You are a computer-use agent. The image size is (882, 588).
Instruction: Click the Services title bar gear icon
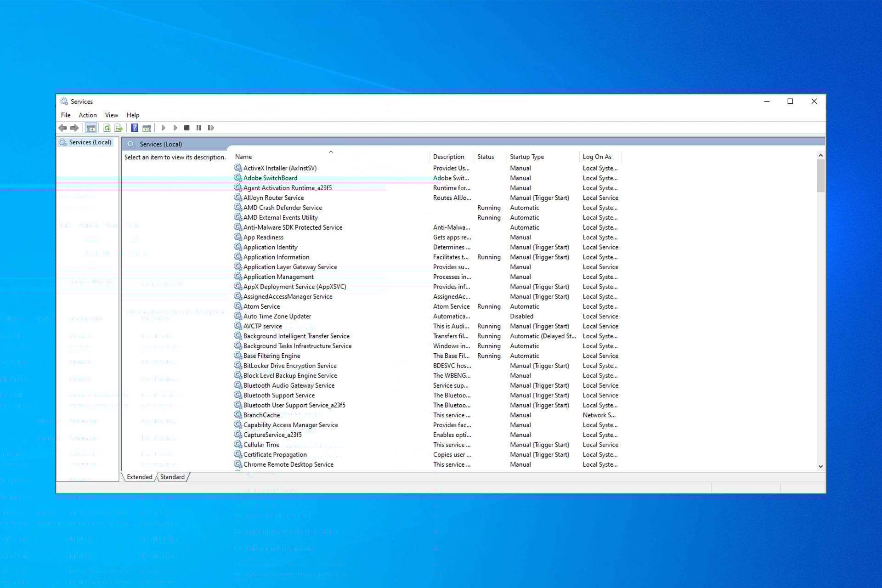click(64, 101)
